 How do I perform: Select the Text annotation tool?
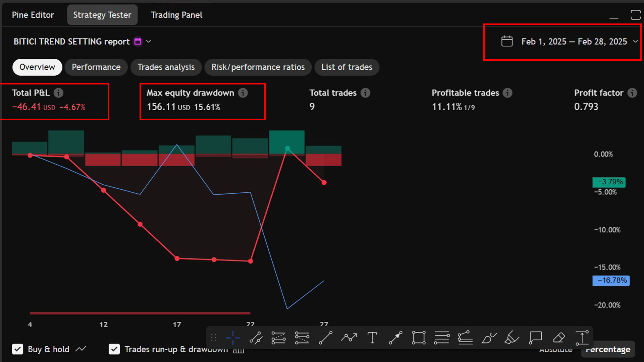click(x=372, y=338)
